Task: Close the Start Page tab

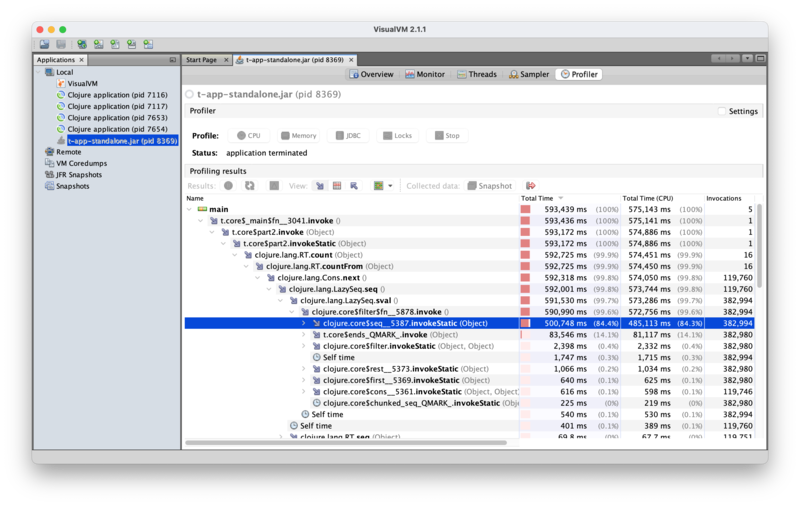Action: [227, 60]
